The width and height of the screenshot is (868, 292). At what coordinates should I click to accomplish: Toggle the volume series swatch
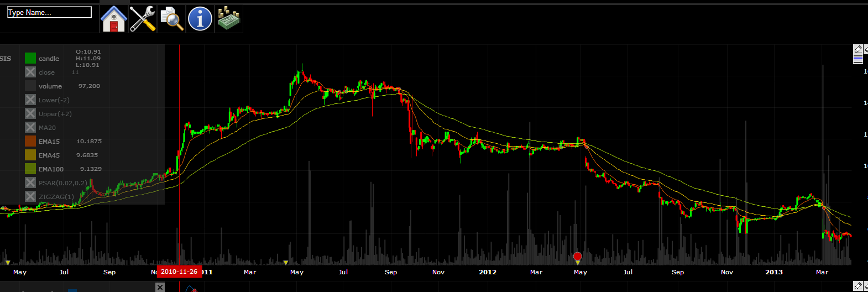30,86
